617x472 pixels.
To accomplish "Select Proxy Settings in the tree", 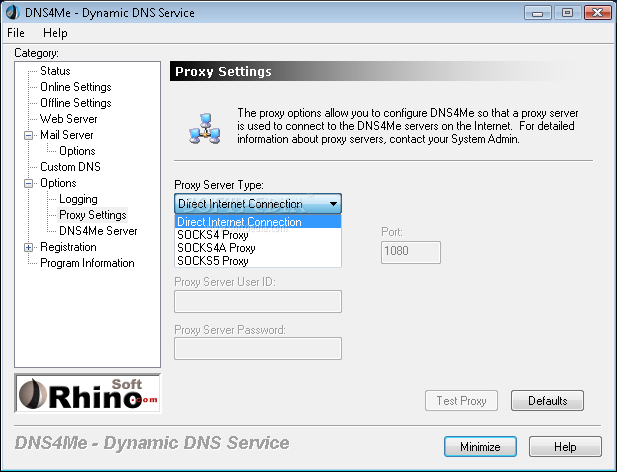I will [92, 215].
